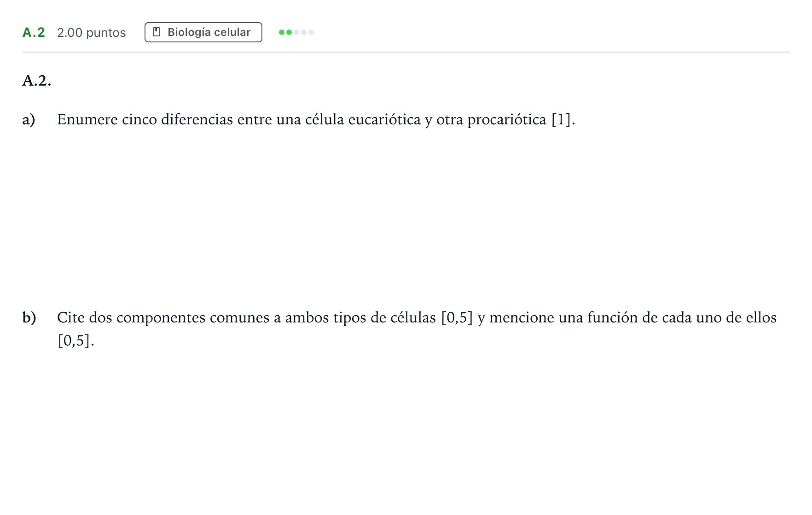This screenshot has width=812, height=515.
Task: Select the first green difficulty dot
Action: click(282, 32)
